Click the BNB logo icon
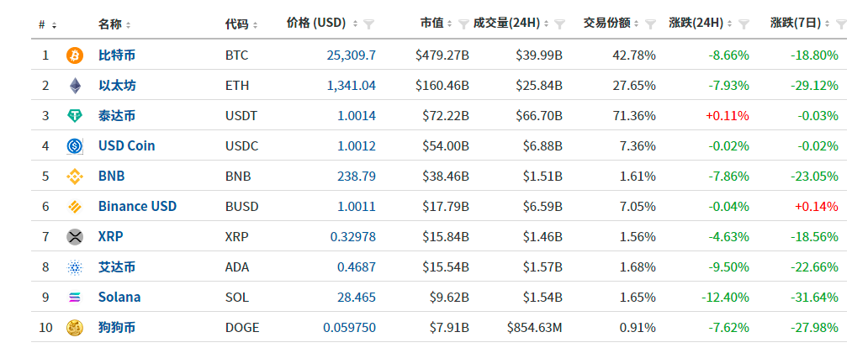The height and width of the screenshot is (348, 868). coord(75,177)
